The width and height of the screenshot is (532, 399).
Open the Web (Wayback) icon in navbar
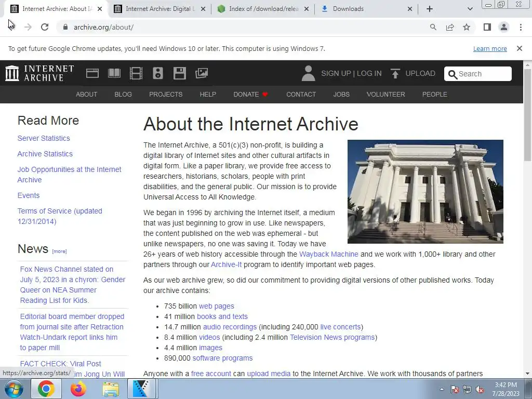[x=92, y=73]
